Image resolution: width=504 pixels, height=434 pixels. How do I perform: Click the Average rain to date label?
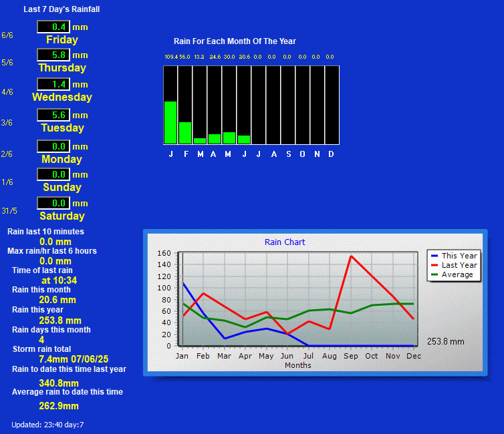coord(68,392)
